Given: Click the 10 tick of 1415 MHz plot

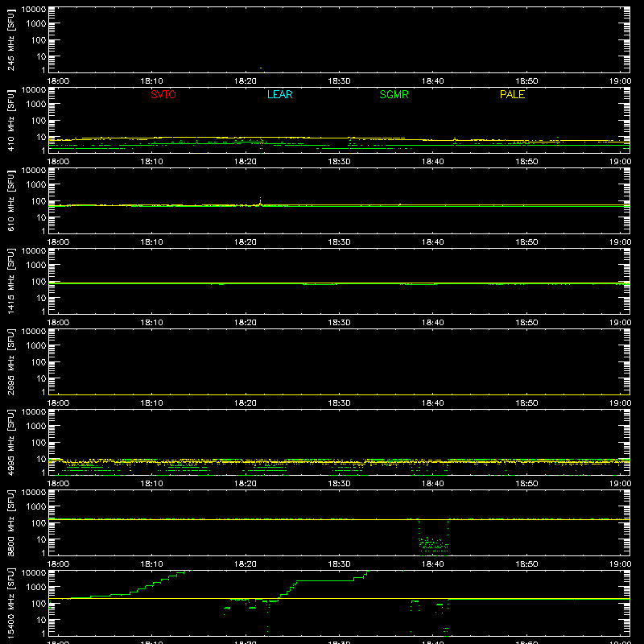Looking at the screenshot, I should [x=41, y=298].
